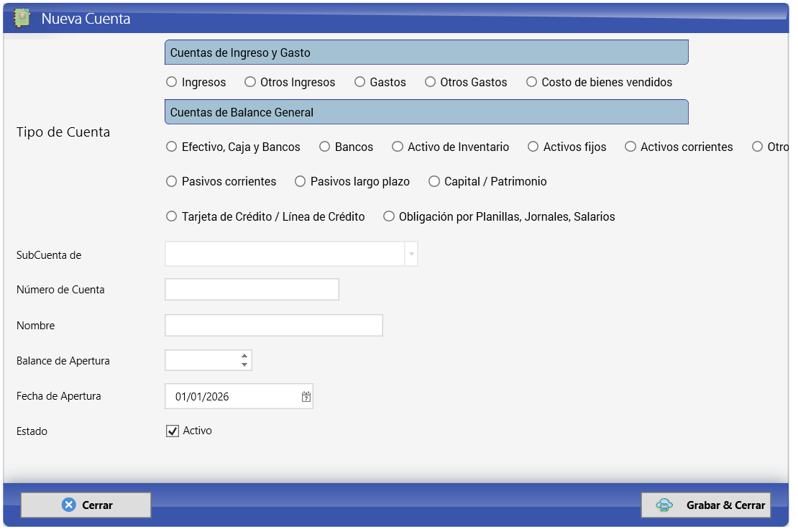This screenshot has width=798, height=532.
Task: Pick Activo de Inventario option
Action: [x=398, y=147]
